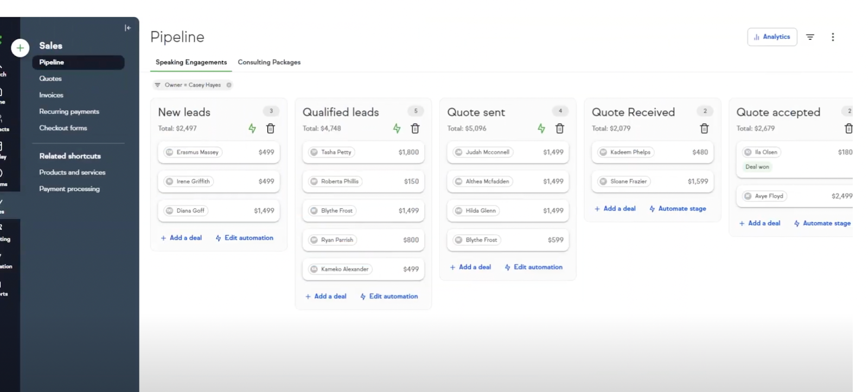Click Judah Mcconnell contact avatar icon
This screenshot has height=392, width=868.
458,152
